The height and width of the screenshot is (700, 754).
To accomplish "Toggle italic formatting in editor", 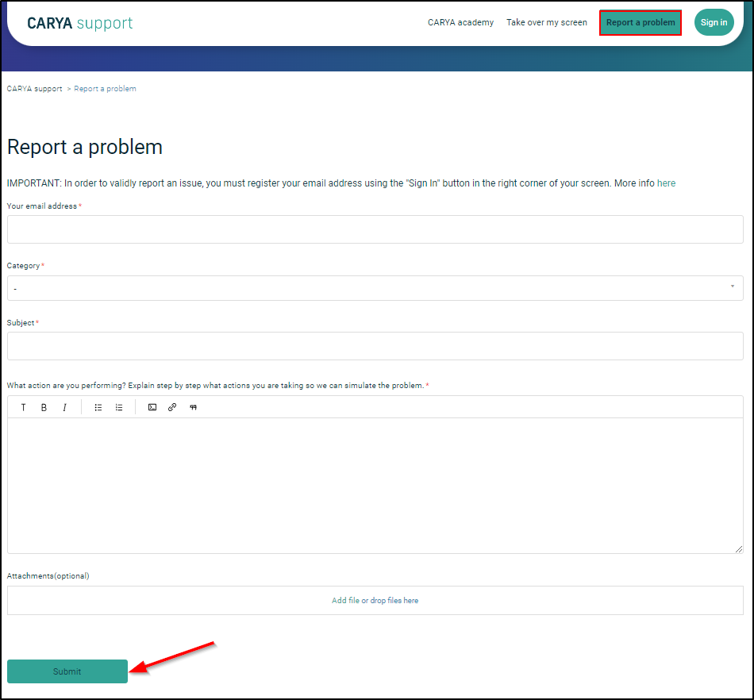I will click(64, 407).
